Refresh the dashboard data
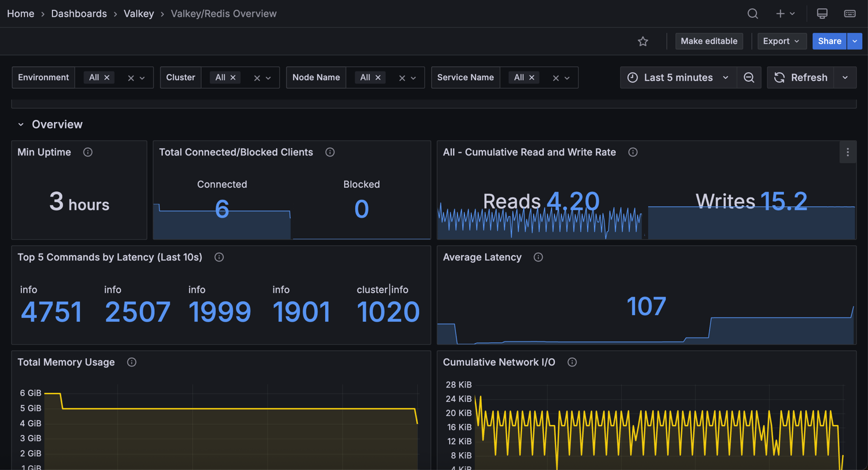Viewport: 868px width, 470px height. tap(801, 77)
